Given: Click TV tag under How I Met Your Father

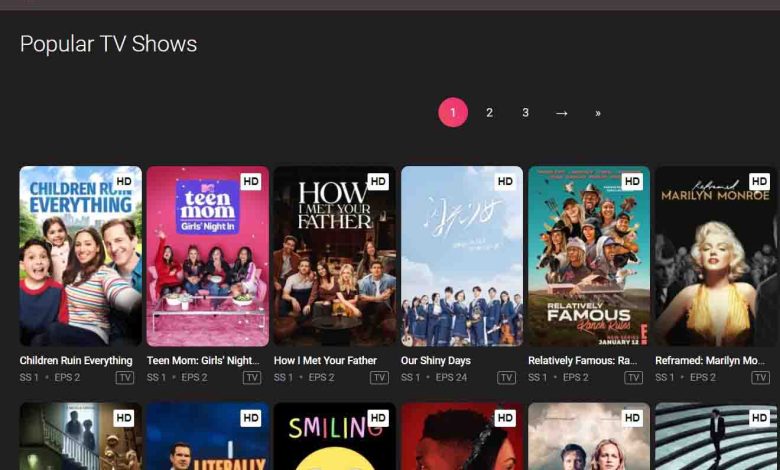Looking at the screenshot, I should click(379, 378).
